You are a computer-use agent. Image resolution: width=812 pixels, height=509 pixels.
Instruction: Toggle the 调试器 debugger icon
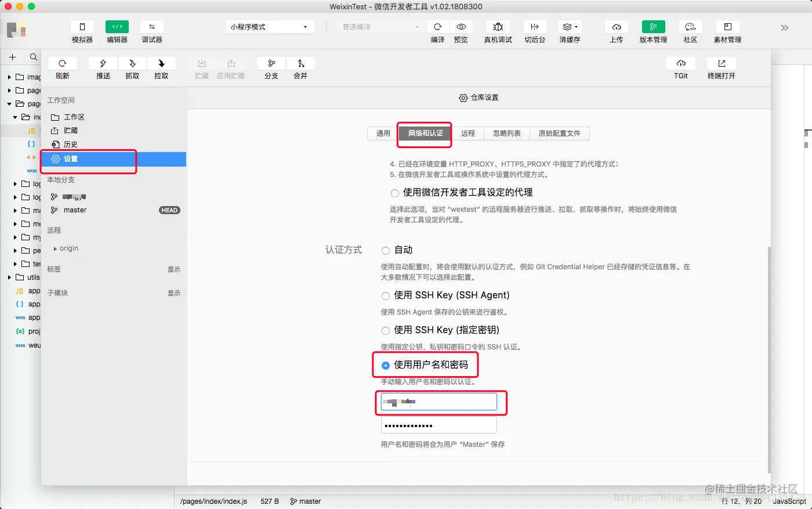[x=152, y=27]
